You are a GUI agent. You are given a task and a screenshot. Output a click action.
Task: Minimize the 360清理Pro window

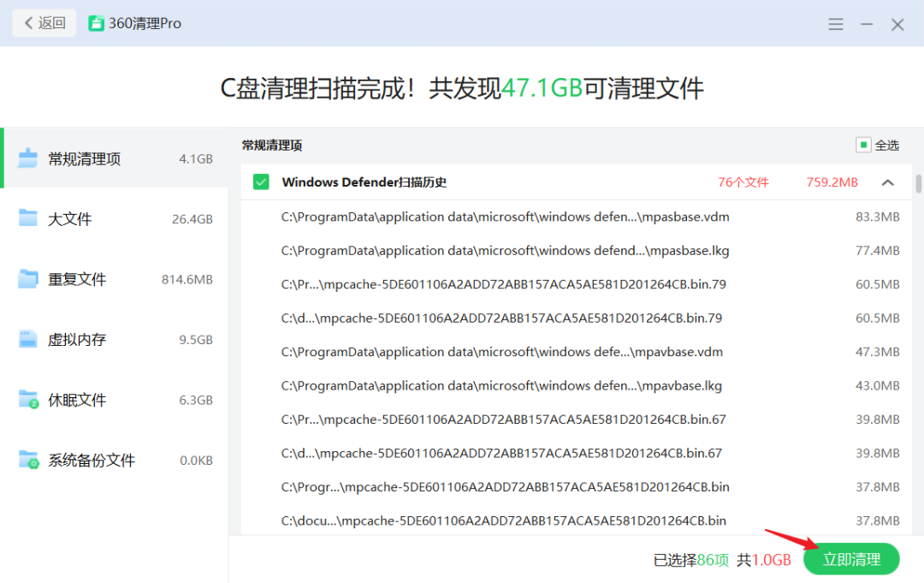pos(866,24)
